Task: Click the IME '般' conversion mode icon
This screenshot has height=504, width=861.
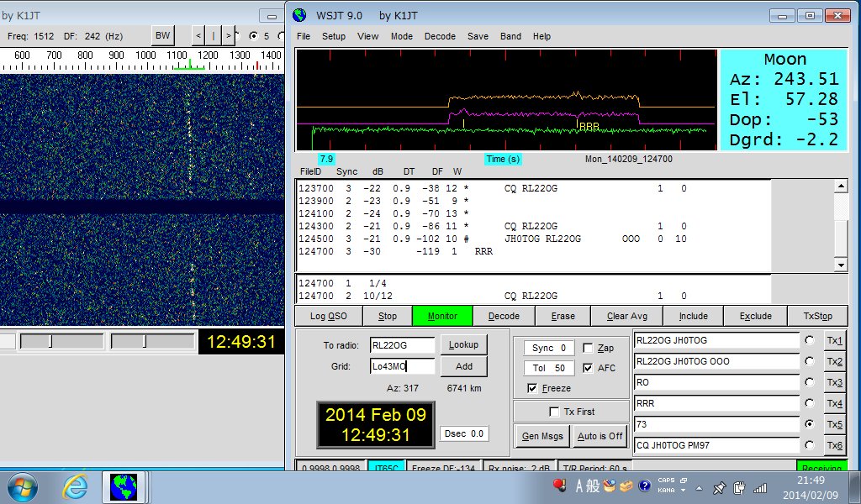Action: (593, 486)
